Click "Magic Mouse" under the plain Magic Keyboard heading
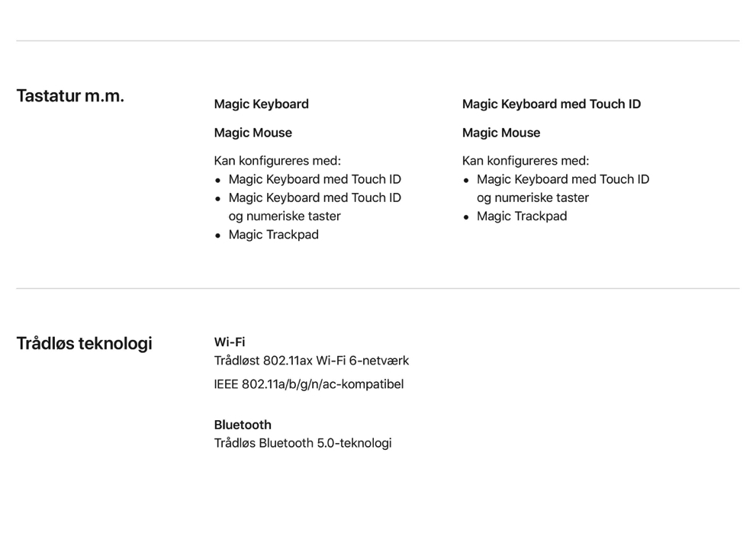This screenshot has width=756, height=552. click(x=253, y=133)
